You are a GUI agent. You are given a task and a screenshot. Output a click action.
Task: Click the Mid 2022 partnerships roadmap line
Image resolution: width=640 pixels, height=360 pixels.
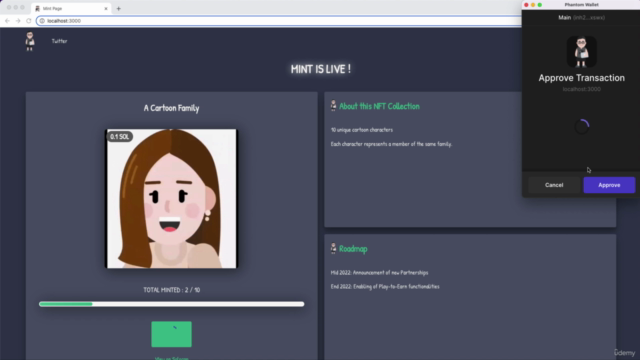point(379,272)
